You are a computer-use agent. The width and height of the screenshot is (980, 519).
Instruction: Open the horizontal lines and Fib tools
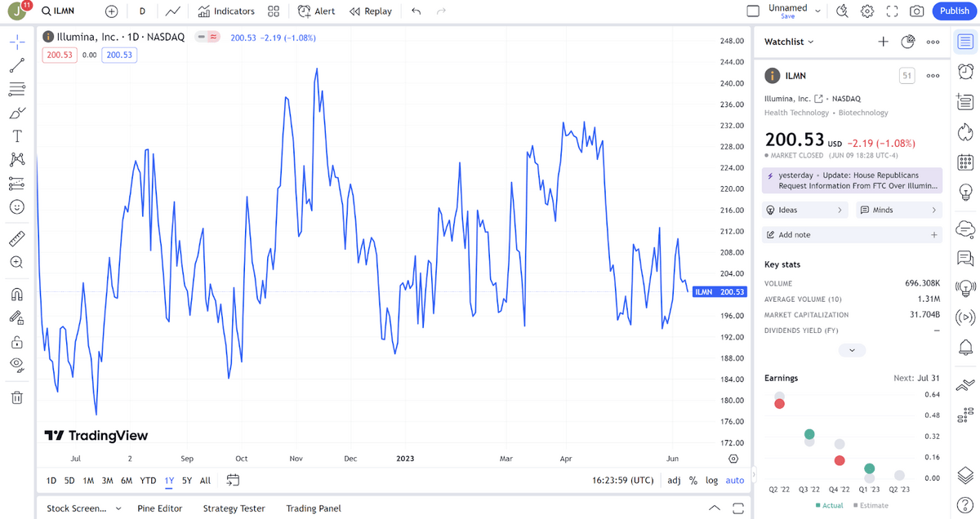[16, 89]
